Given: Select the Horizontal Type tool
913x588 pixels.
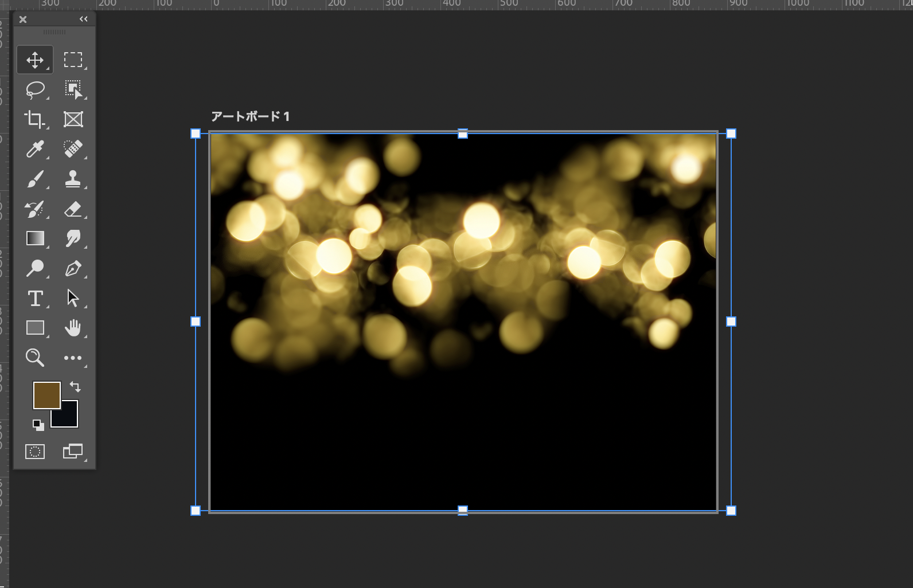Looking at the screenshot, I should (35, 298).
